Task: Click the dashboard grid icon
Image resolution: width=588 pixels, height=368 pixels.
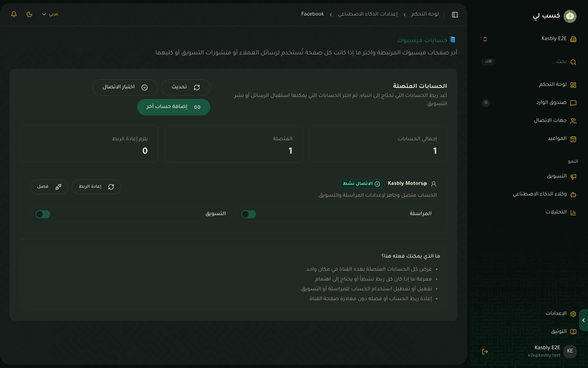Action: 573,85
